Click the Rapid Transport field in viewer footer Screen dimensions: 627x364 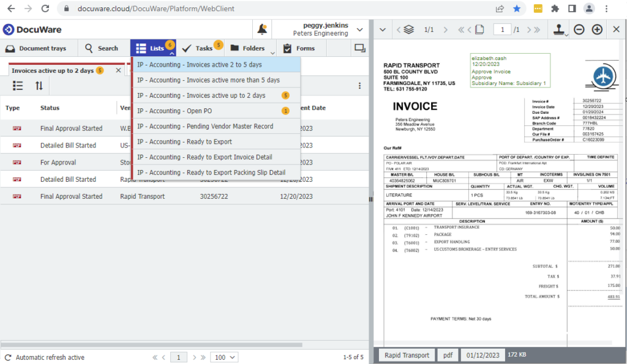pyautogui.click(x=407, y=355)
